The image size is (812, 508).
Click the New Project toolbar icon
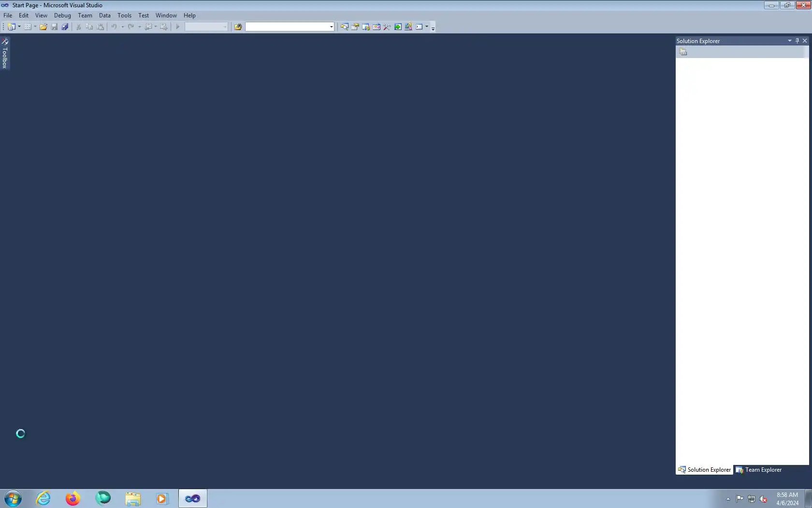(12, 27)
